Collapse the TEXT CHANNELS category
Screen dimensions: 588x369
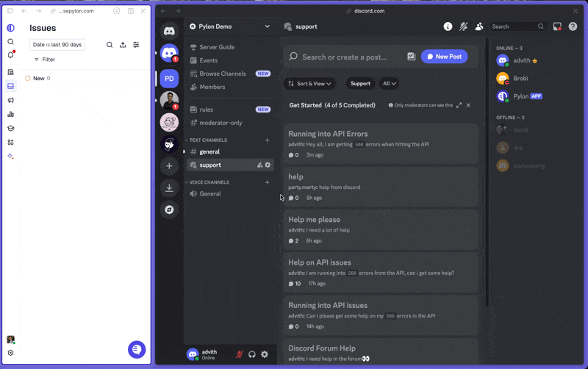(207, 140)
